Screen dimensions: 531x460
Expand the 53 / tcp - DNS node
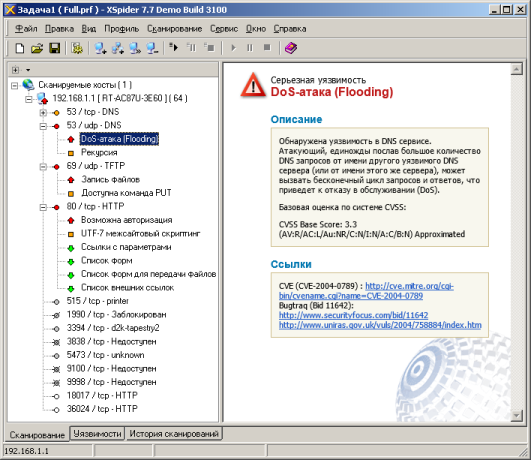pyautogui.click(x=43, y=112)
